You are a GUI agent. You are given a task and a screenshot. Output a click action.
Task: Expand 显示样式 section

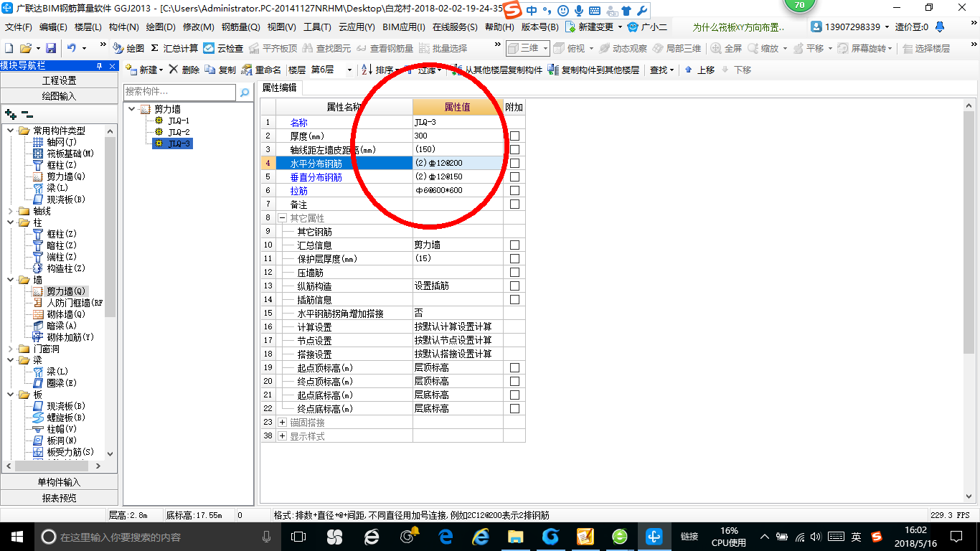click(282, 435)
